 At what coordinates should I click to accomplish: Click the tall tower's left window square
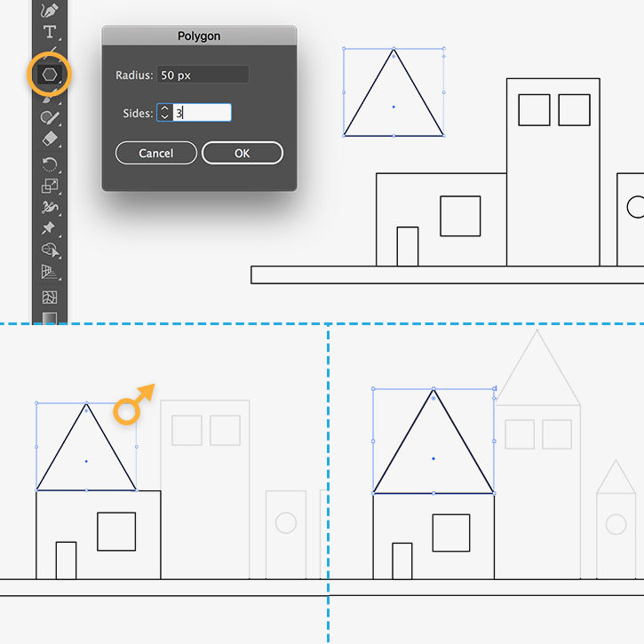(534, 109)
